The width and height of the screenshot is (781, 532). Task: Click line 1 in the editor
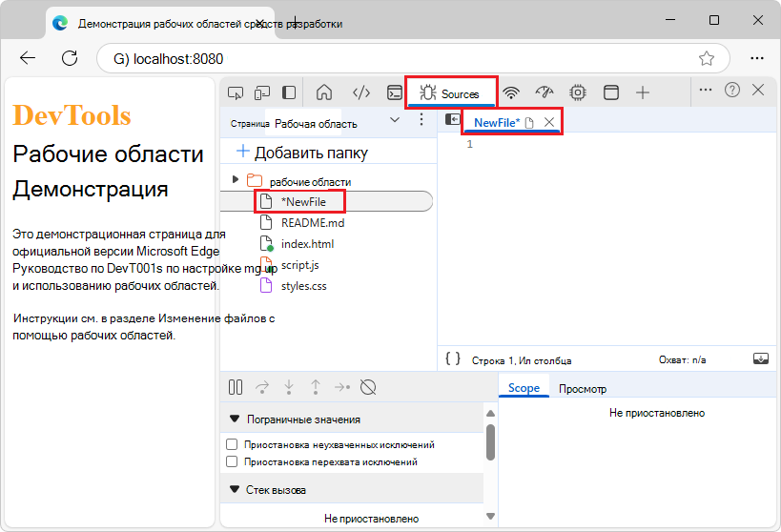(469, 145)
